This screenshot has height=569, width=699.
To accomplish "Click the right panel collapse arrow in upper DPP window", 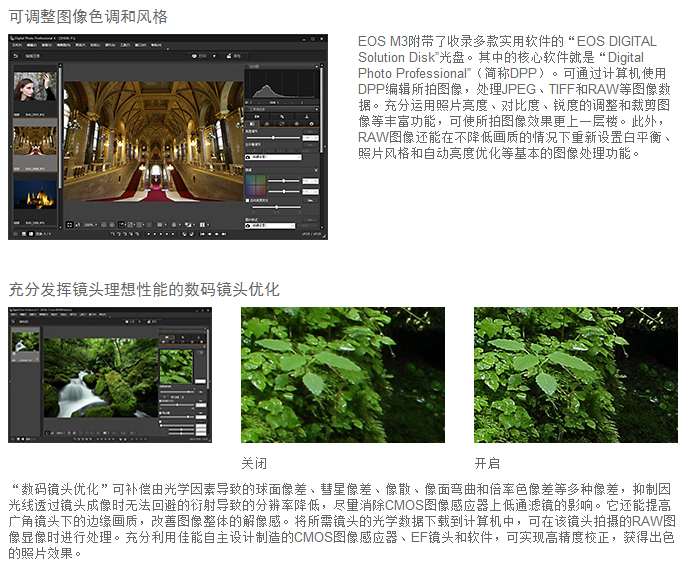I will coord(325,146).
